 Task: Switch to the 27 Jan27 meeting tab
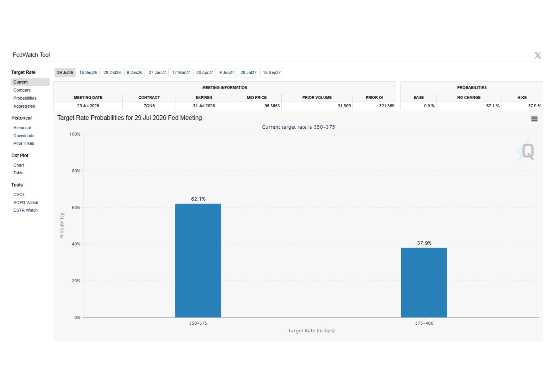[157, 73]
